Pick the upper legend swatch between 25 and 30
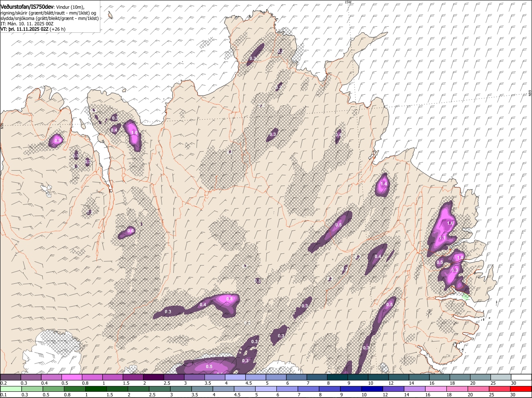Image resolution: width=532 pixels, height=398 pixels. (x=500, y=377)
